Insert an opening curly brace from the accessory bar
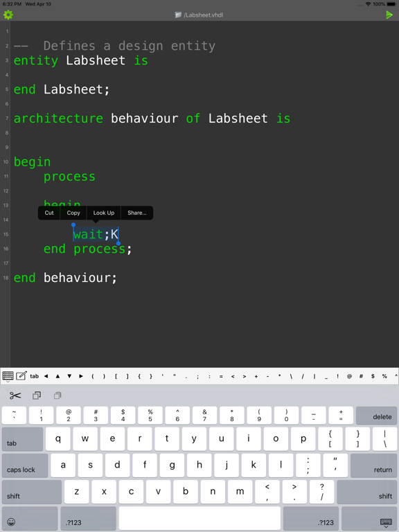The height and width of the screenshot is (532, 399). point(139,376)
